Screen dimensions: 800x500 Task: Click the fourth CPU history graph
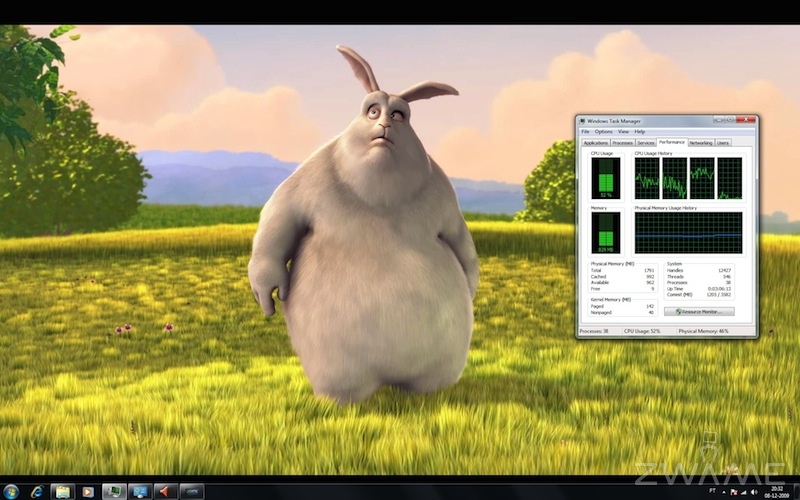[730, 178]
